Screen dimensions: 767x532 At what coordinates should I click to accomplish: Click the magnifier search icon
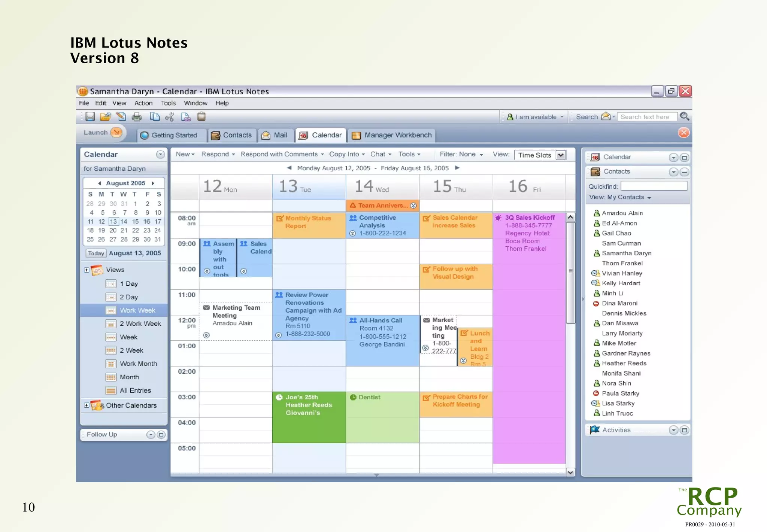(685, 116)
